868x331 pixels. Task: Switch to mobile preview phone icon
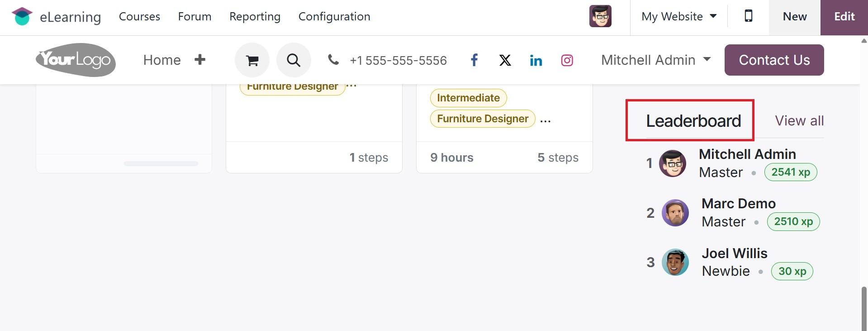pos(748,17)
